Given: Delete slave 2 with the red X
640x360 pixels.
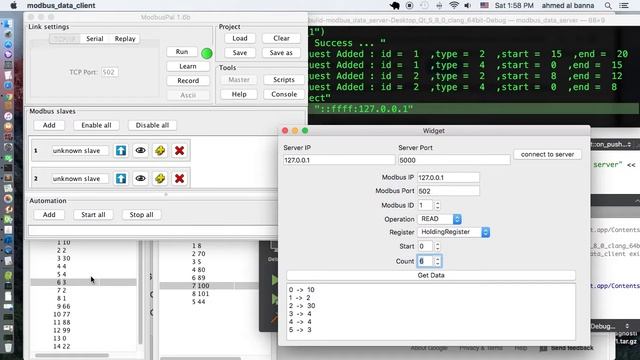Looking at the screenshot, I should [179, 178].
